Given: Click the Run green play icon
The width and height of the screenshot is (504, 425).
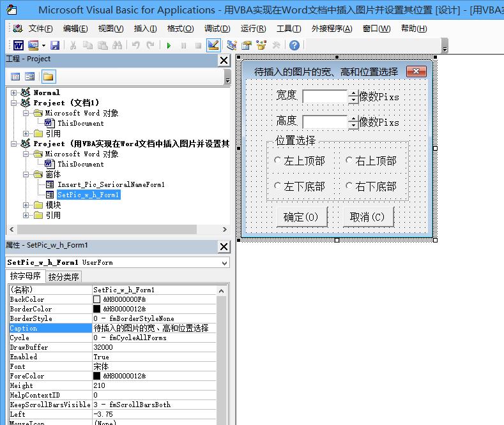Looking at the screenshot, I should point(169,45).
